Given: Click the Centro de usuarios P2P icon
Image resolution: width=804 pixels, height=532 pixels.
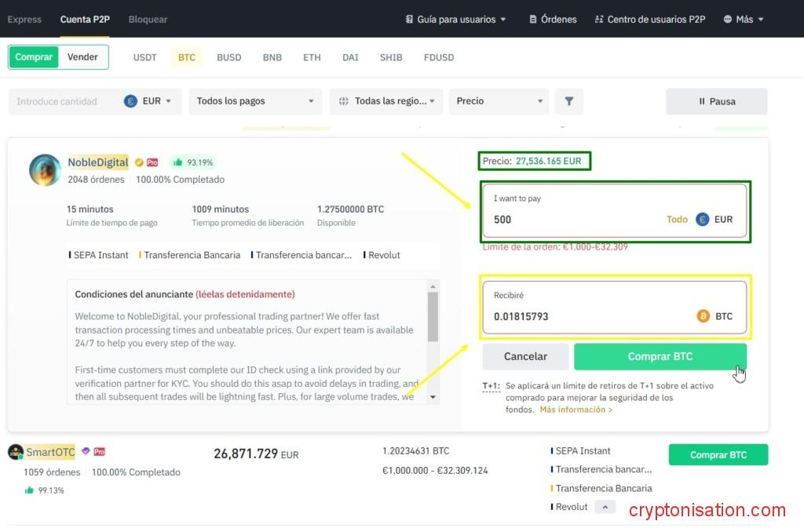Looking at the screenshot, I should pyautogui.click(x=599, y=20).
